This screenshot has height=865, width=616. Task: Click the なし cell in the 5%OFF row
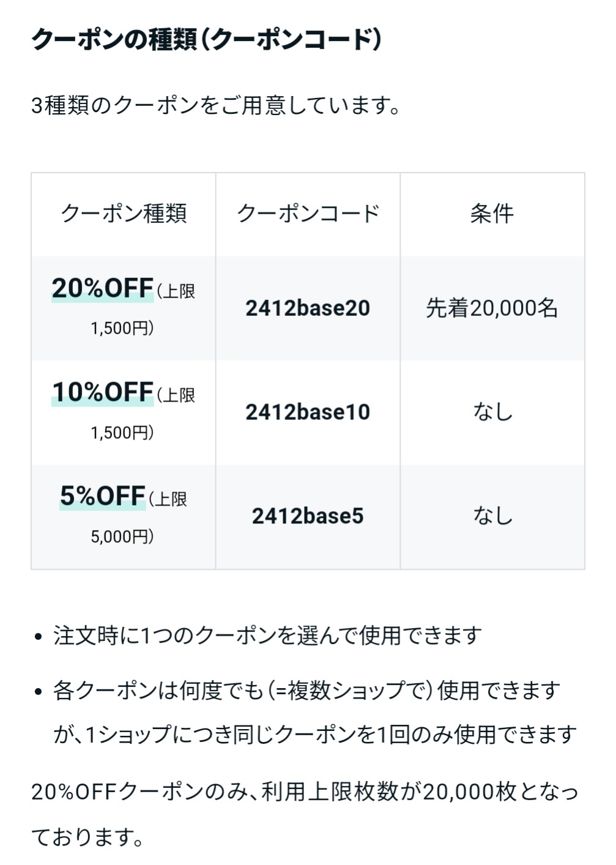492,516
